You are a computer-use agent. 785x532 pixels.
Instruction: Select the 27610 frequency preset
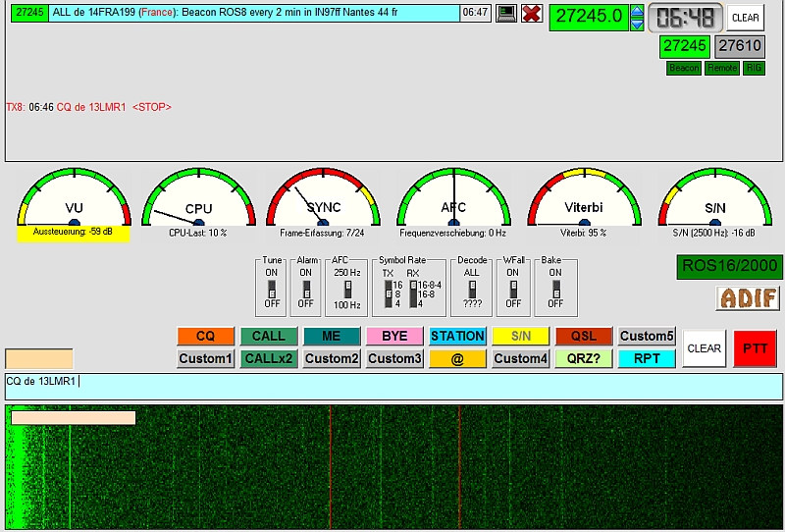[x=739, y=46]
